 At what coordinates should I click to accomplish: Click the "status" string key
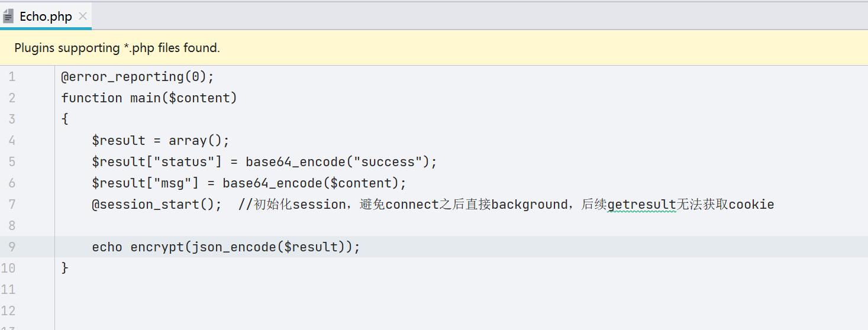coord(185,162)
